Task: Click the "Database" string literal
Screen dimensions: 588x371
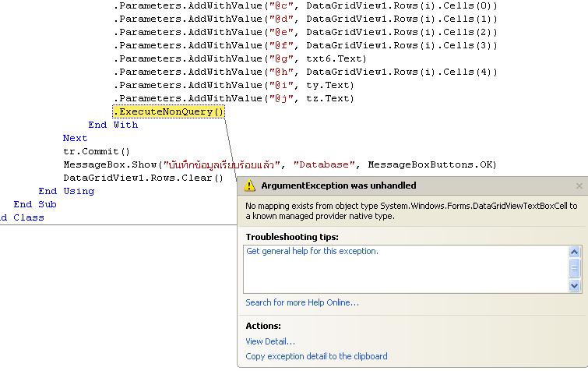Action: [x=326, y=164]
